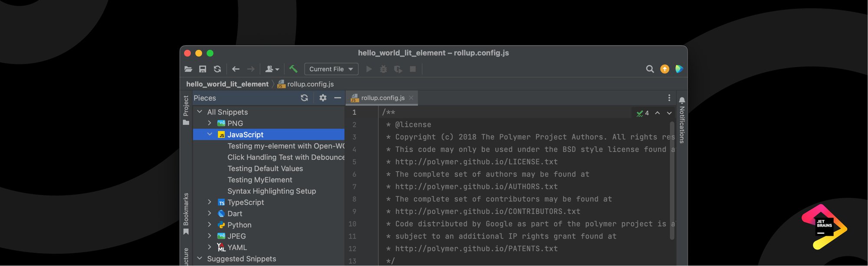Click the AUTHORS.txt URL in line 7
Screen dimensions: 868x266
(x=477, y=186)
